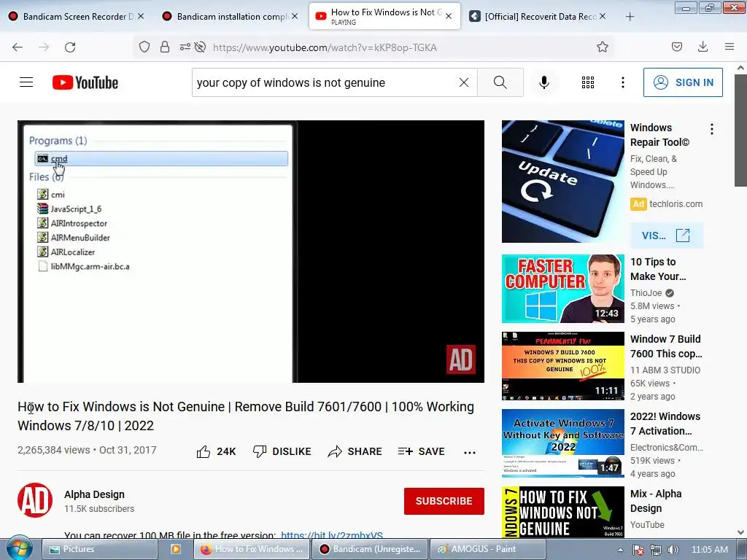
Task: Click SIGN IN button
Action: click(x=683, y=82)
